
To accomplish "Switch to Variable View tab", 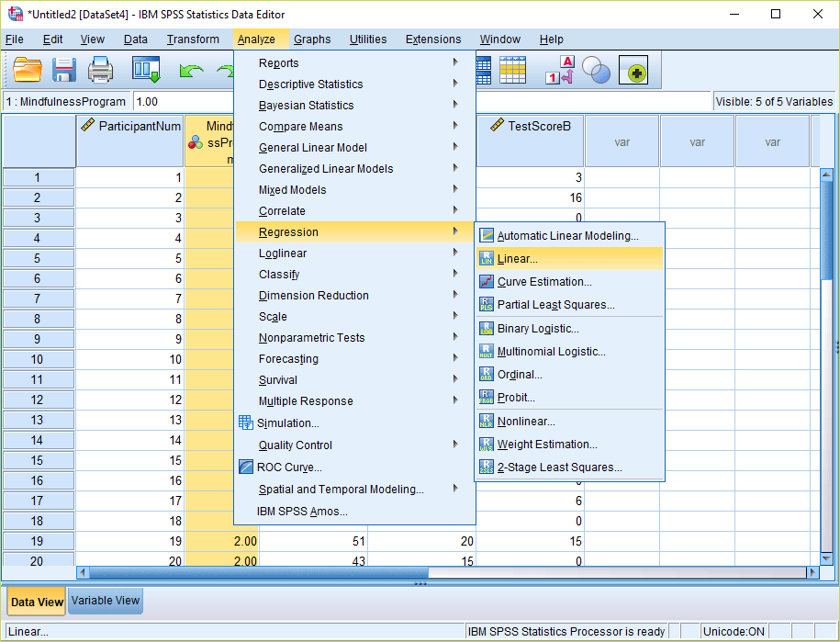I will pos(106,601).
